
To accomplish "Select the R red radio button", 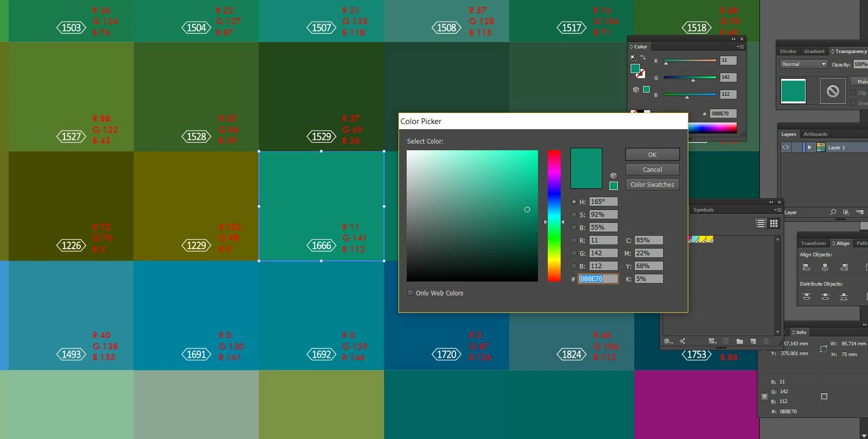I will [574, 240].
